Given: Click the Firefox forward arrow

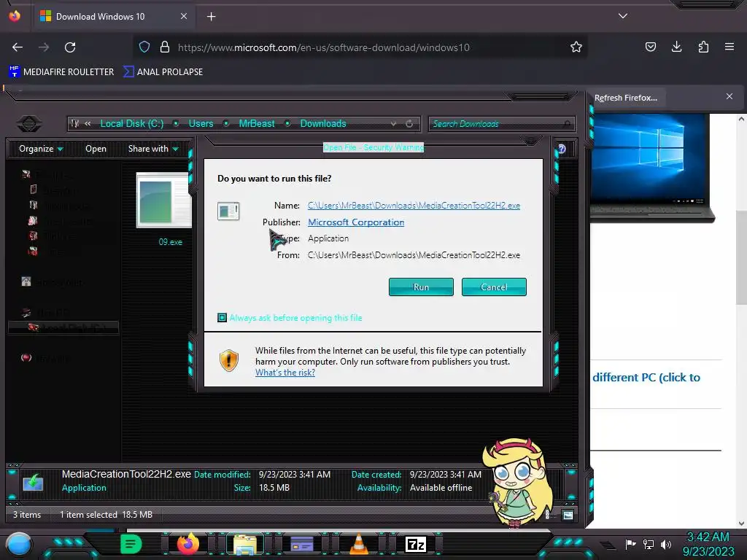Looking at the screenshot, I should point(44,47).
